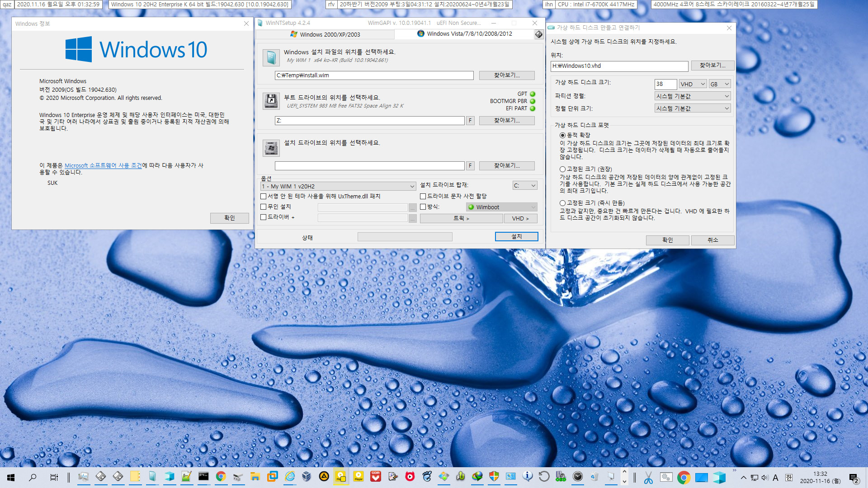Open the Windows Start menu
The height and width of the screenshot is (488, 868).
pyautogui.click(x=11, y=477)
